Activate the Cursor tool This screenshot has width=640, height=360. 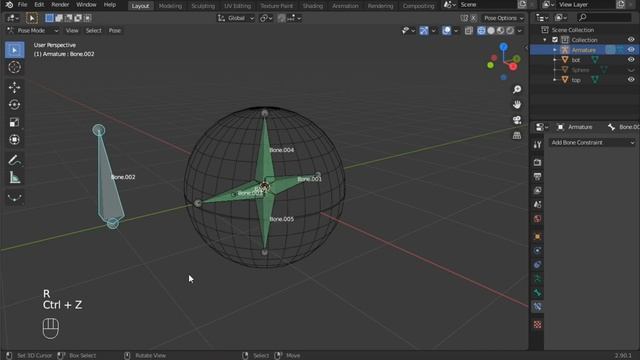point(15,67)
